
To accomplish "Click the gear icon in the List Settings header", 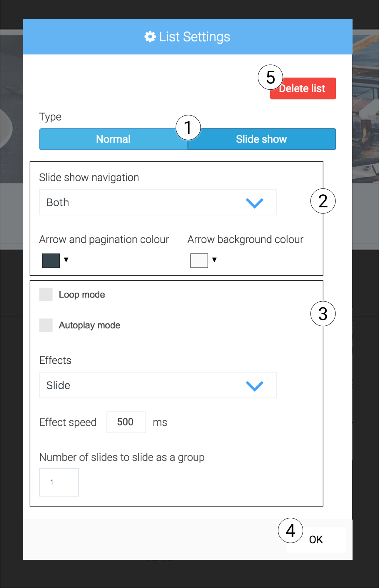I will click(150, 36).
